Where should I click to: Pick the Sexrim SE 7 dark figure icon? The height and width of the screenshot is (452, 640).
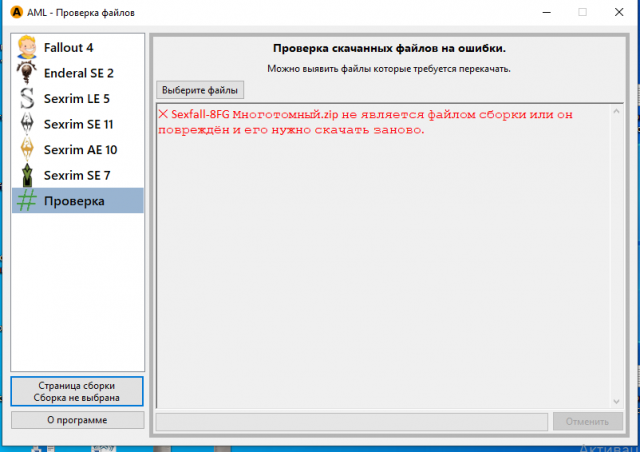28,175
